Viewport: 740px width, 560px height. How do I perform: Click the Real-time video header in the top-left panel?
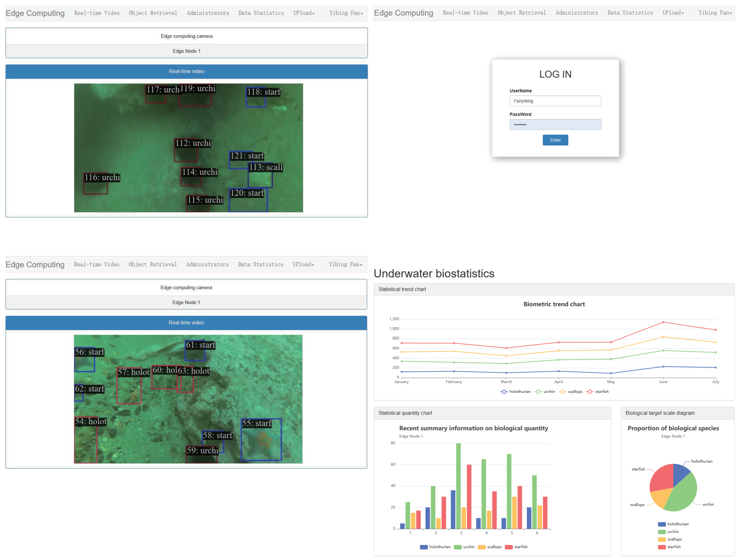(187, 72)
